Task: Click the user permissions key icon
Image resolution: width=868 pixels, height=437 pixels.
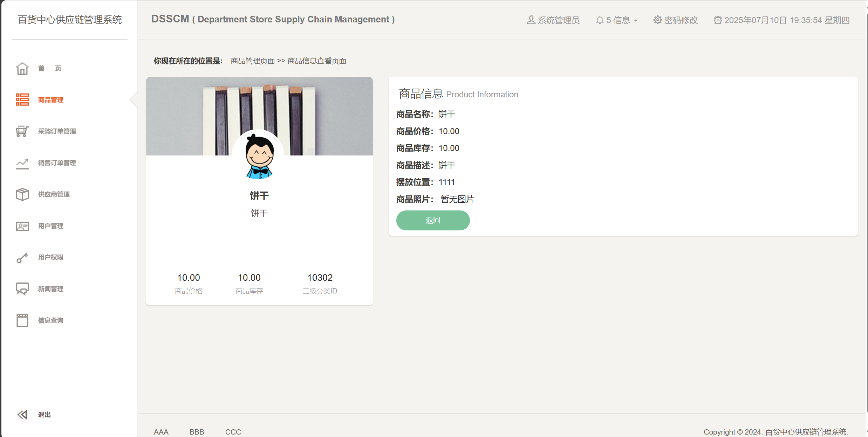Action: coord(22,258)
